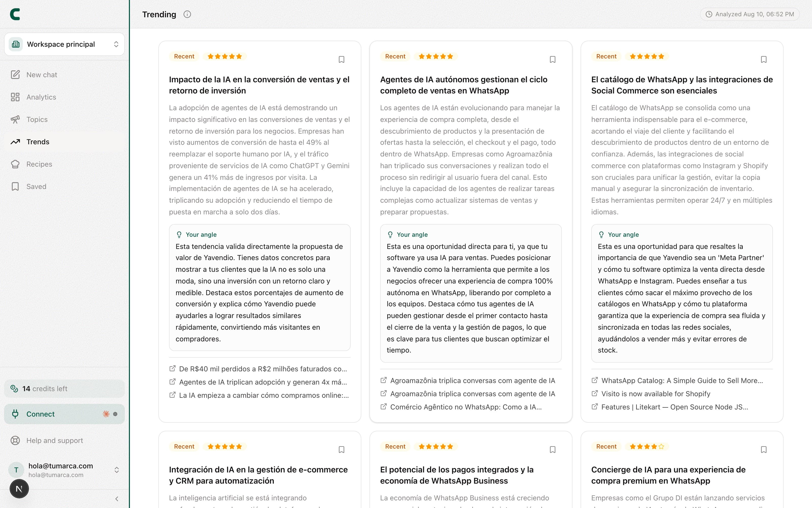Open 'WhatsApp Catalog: A Simple Guide' link

pos(682,381)
